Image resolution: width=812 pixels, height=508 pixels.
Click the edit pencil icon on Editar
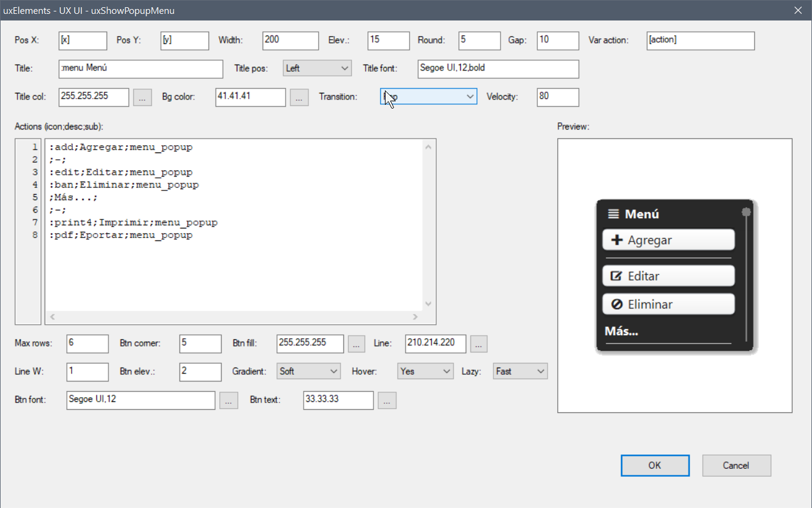point(616,276)
